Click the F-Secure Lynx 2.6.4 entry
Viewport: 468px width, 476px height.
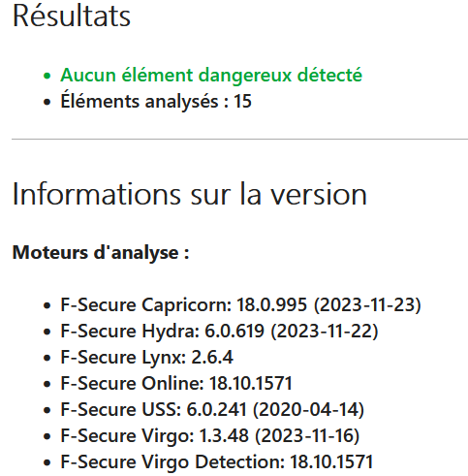pyautogui.click(x=146, y=357)
